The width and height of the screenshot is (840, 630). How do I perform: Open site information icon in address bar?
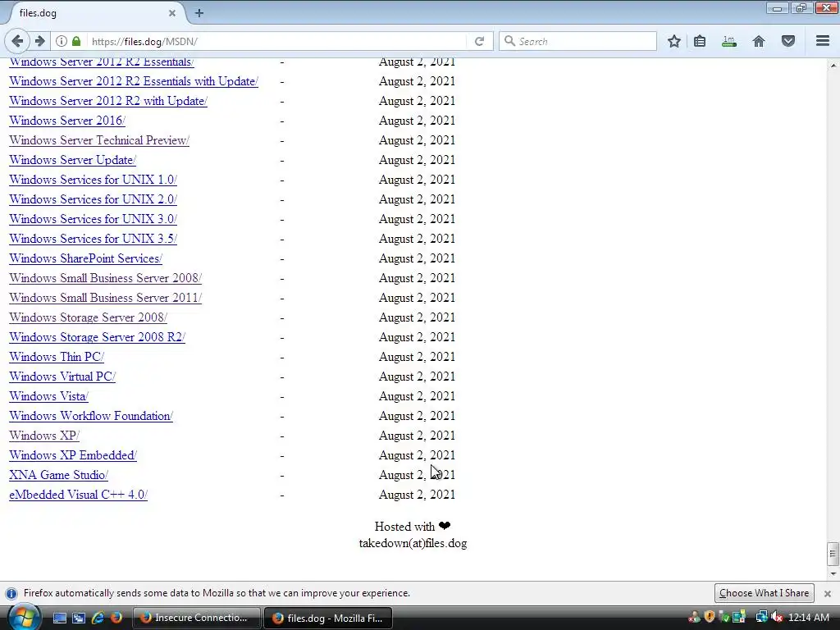[62, 41]
